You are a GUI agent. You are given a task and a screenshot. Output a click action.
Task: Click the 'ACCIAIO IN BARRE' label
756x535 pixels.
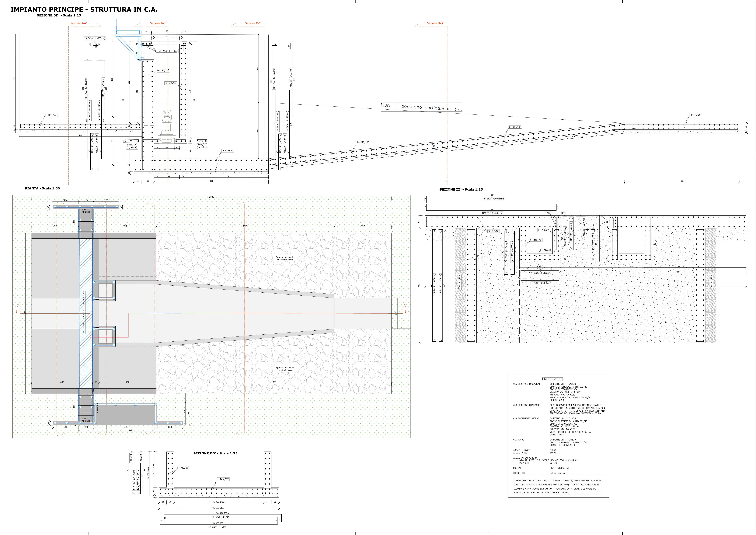522,450
